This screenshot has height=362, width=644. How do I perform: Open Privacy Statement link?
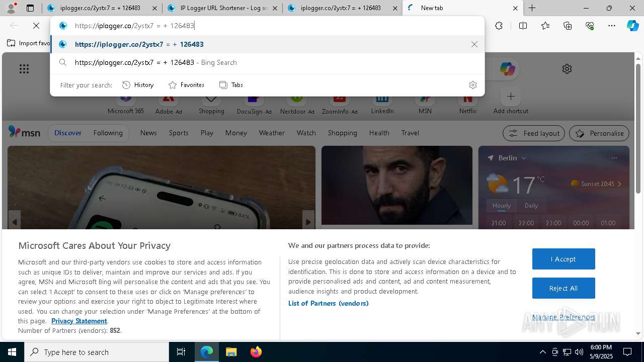click(x=79, y=321)
